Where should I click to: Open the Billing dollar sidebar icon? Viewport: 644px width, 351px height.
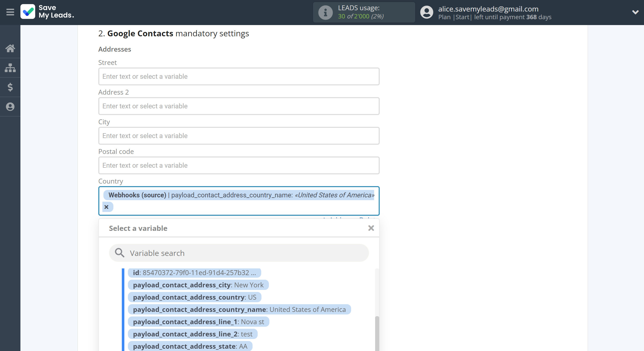[10, 87]
